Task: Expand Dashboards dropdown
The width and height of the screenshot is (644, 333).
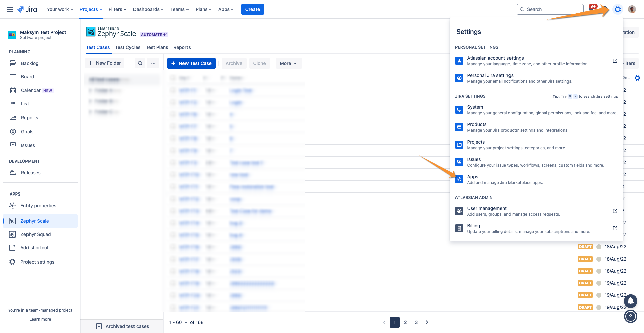Action: click(148, 9)
